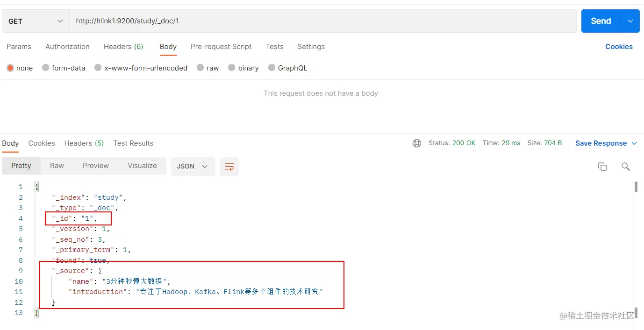This screenshot has width=644, height=330.
Task: Open the Params tab
Action: [x=19, y=47]
